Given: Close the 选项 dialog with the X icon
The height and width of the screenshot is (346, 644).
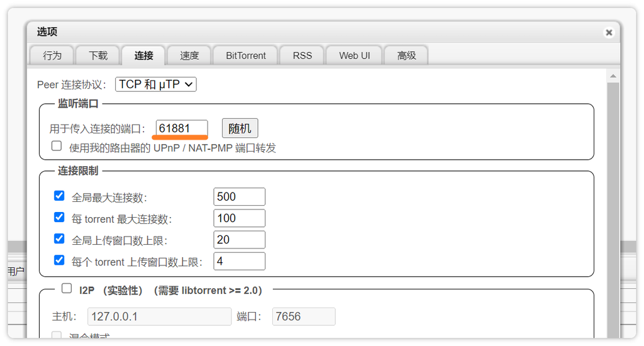Looking at the screenshot, I should pyautogui.click(x=608, y=32).
